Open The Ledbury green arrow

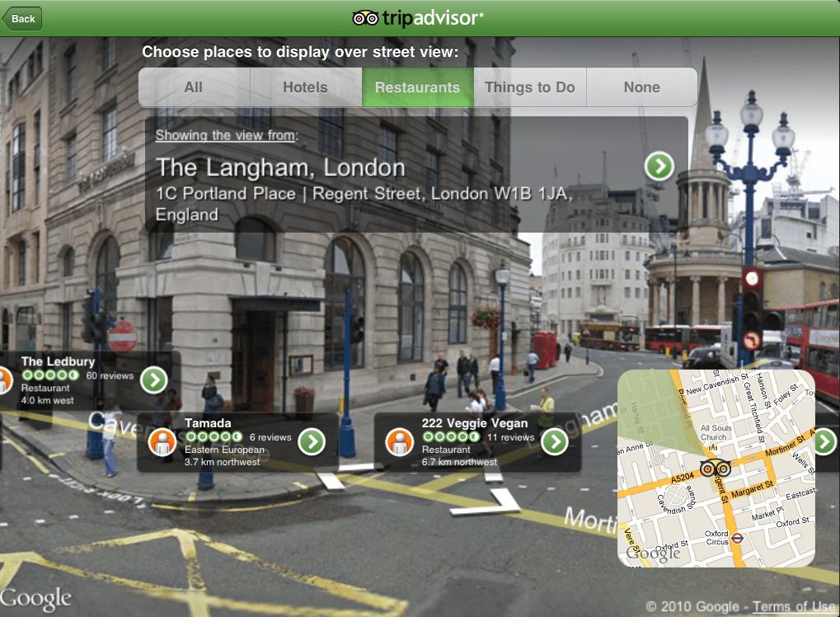154,380
